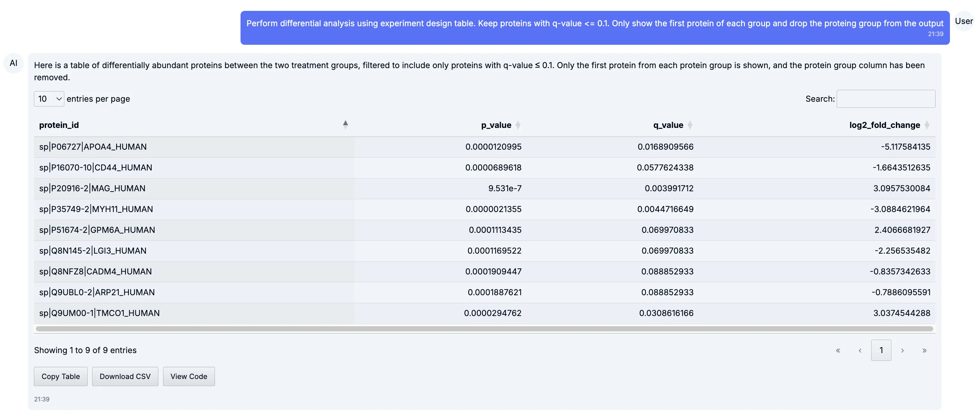Select the sp|Q9UBL0-2|ARP21_HUMAN cell
This screenshot has width=980, height=419.
pos(194,293)
